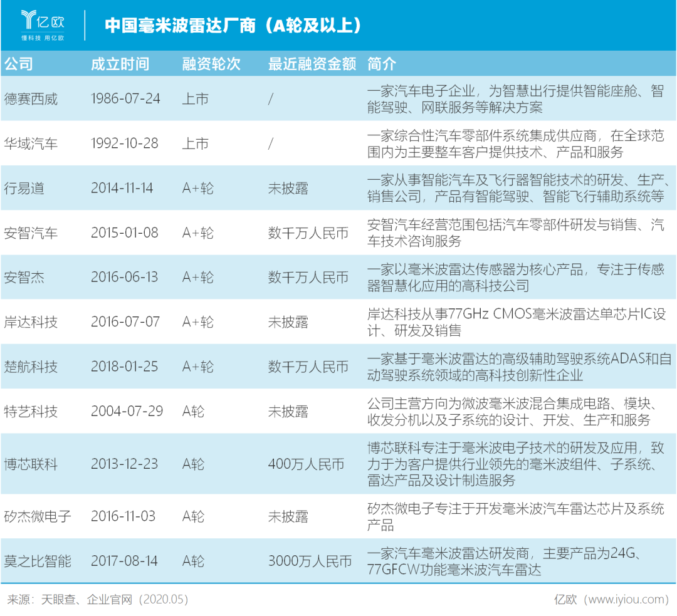Click description mentioning 24G、77GFCW

505,561
